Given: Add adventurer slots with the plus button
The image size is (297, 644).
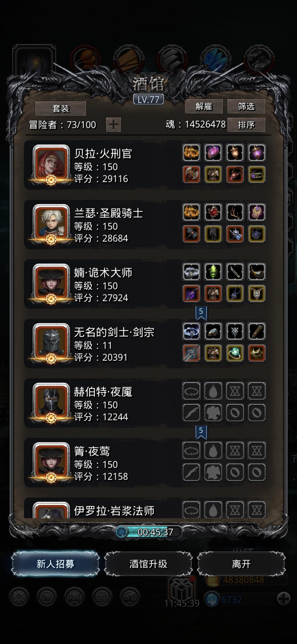Looking at the screenshot, I should pos(113,125).
